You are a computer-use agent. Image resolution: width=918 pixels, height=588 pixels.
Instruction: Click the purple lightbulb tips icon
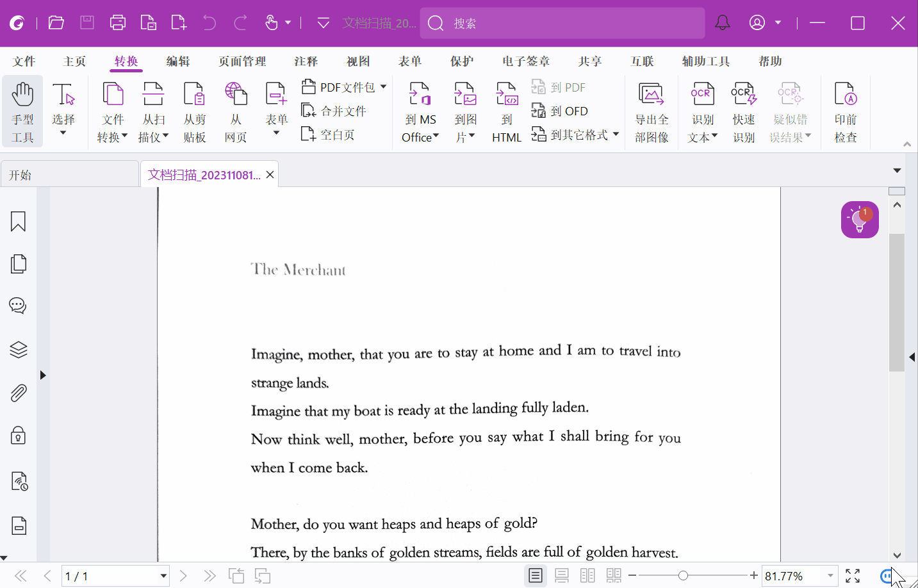(x=860, y=220)
